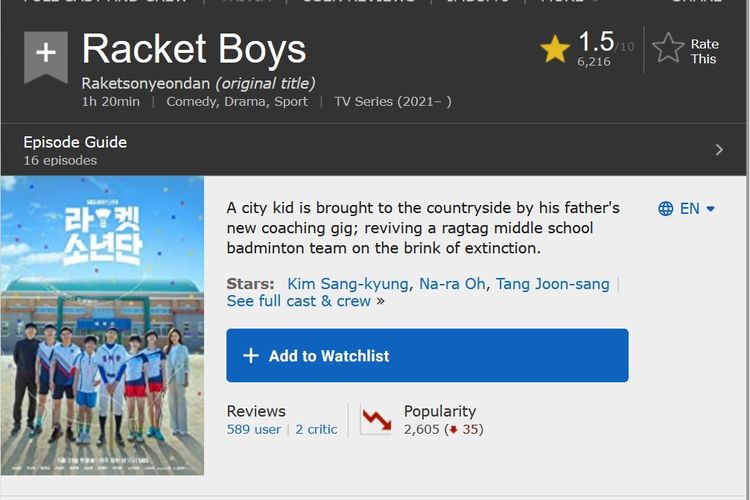The image size is (750, 500).
Task: Open the Racket Boys poster image
Action: (102, 326)
